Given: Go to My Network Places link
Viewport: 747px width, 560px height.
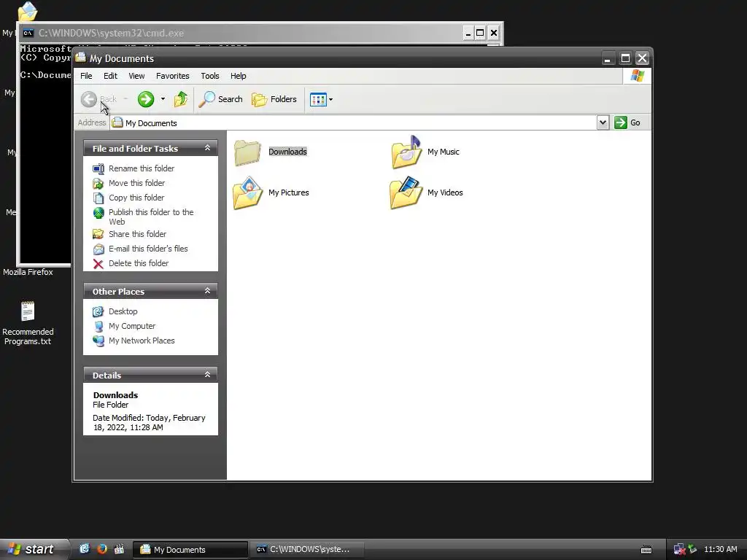Looking at the screenshot, I should (x=142, y=341).
